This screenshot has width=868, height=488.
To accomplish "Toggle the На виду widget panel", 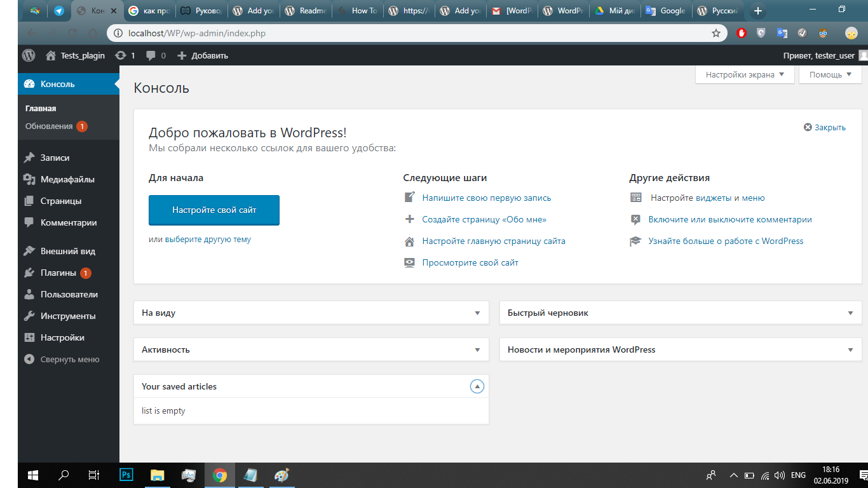I will (477, 313).
